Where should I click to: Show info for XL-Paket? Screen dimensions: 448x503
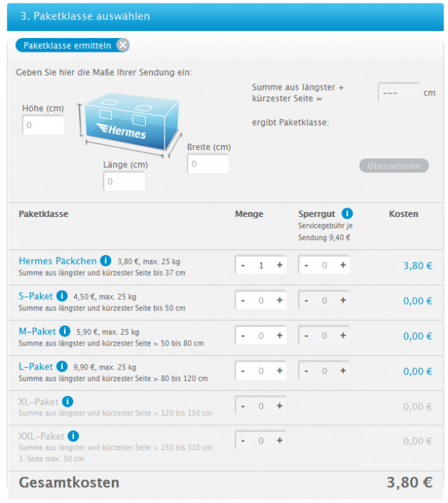[67, 401]
